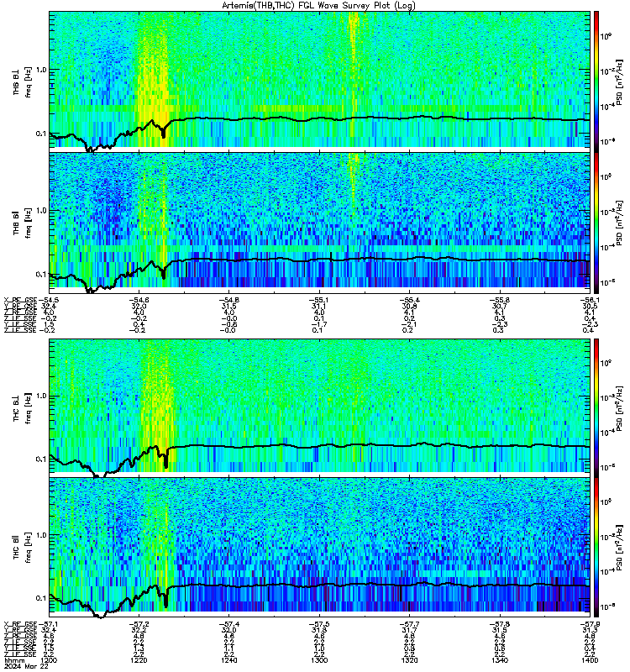Image resolution: width=630 pixels, height=672 pixels.
Task: Click the 'X_RE_GSE' row label under THB plots
Action: (x=21, y=301)
